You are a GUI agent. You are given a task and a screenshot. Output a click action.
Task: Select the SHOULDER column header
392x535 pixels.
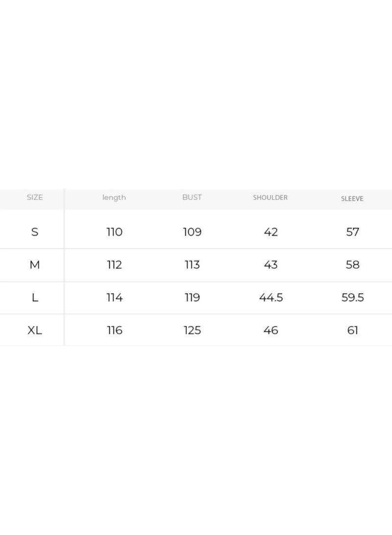pos(270,198)
